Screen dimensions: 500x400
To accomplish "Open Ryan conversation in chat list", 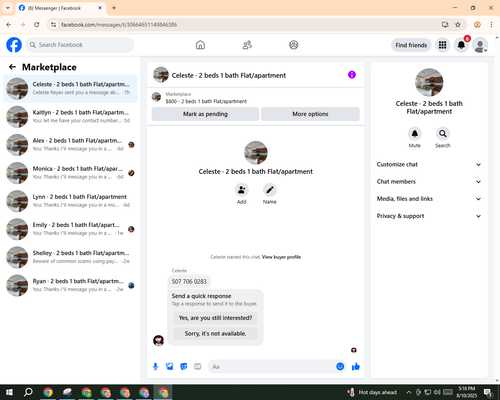I will tap(70, 285).
